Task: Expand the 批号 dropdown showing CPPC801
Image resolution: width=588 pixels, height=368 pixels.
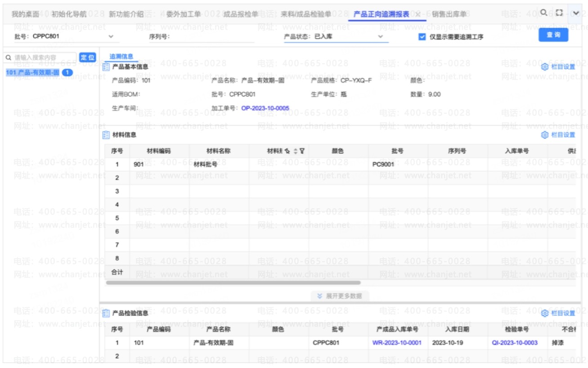Action: click(x=111, y=36)
